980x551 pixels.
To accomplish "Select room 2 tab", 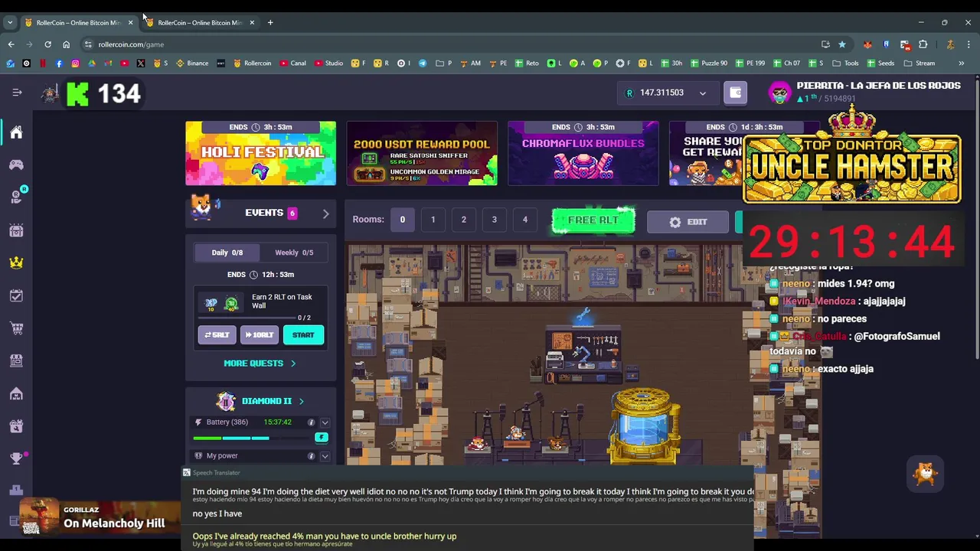I will coord(463,220).
